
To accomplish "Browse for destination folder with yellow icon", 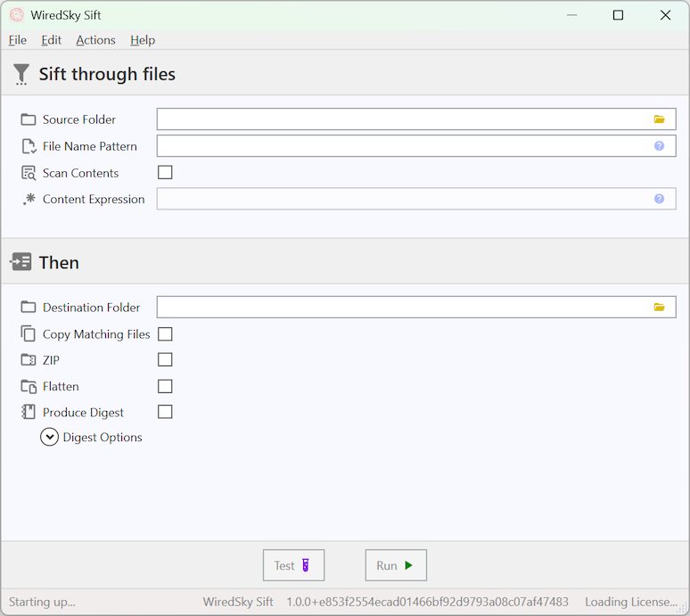I will 659,308.
